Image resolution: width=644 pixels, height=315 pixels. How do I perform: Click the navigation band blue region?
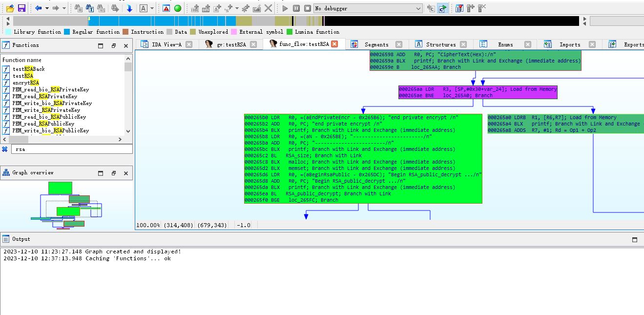(161, 21)
